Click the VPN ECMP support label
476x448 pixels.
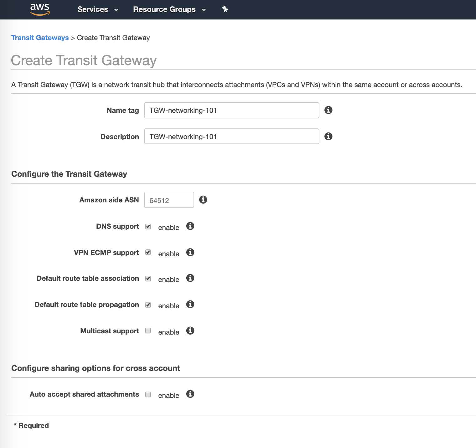point(106,253)
